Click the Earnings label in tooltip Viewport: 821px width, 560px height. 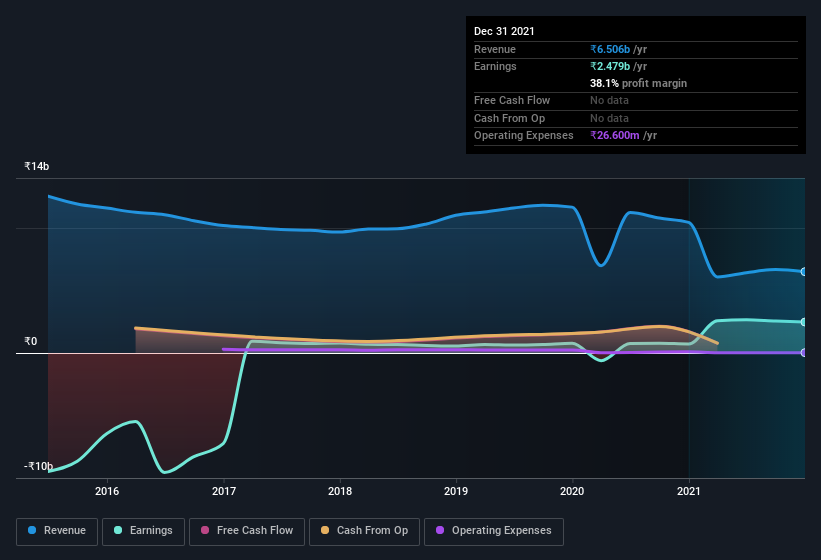(495, 66)
